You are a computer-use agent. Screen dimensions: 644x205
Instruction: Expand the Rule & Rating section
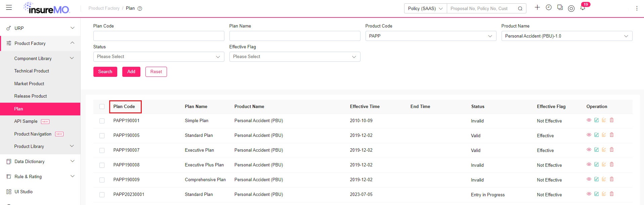tap(40, 176)
